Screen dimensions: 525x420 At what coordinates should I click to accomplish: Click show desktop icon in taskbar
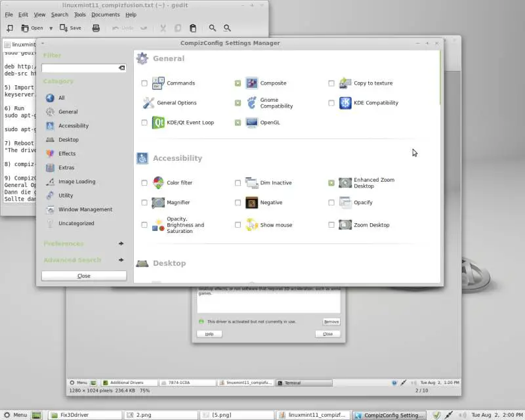click(x=37, y=415)
